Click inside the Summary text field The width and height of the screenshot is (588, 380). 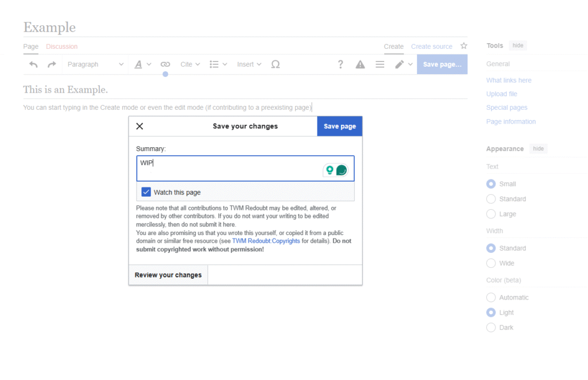230,168
